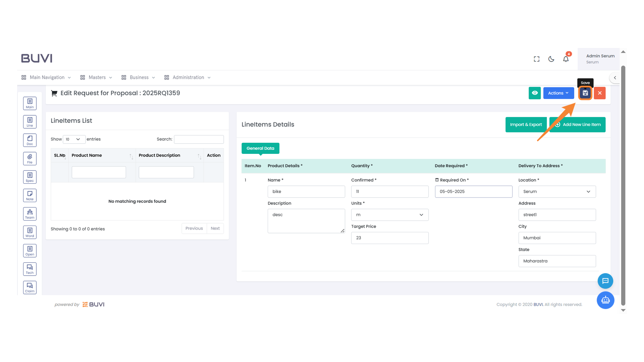Open the File attachment sidebar icon

pos(30,159)
